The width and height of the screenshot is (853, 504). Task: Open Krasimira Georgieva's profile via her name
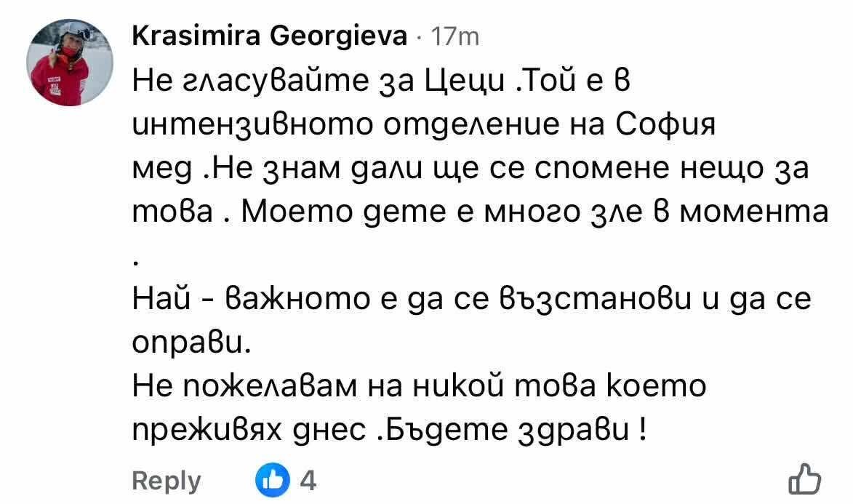[x=270, y=36]
